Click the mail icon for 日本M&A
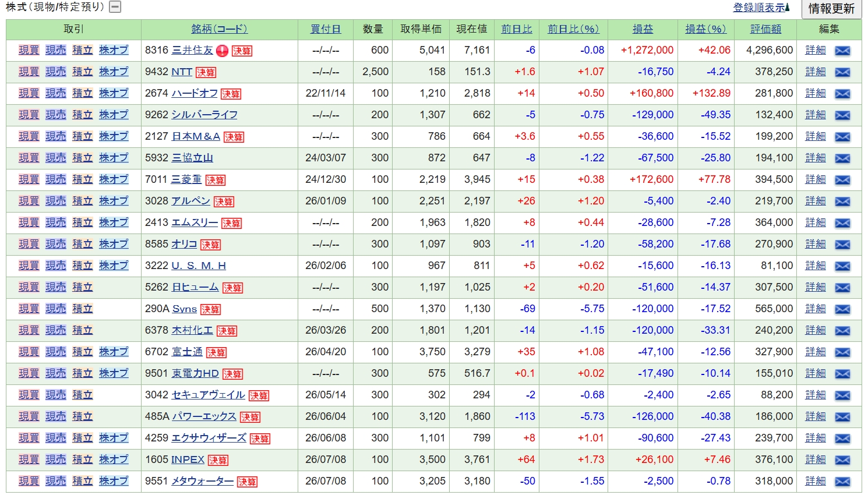868x502 pixels. coord(842,137)
